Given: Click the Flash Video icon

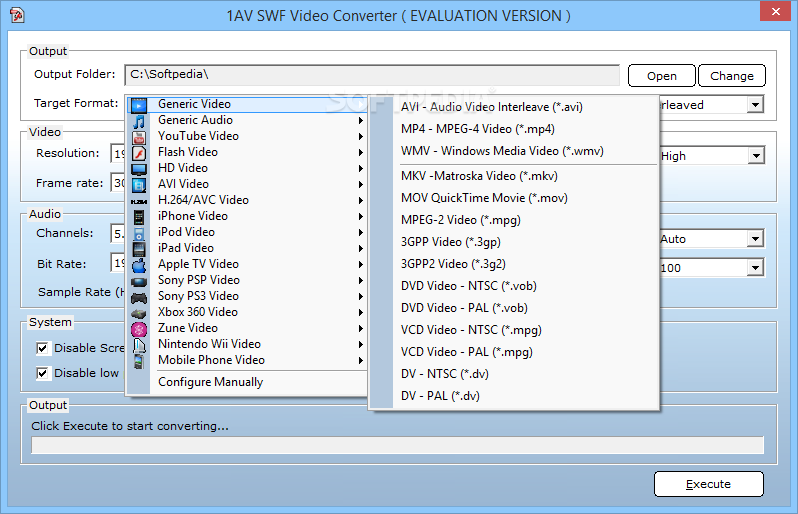Looking at the screenshot, I should tap(139, 153).
